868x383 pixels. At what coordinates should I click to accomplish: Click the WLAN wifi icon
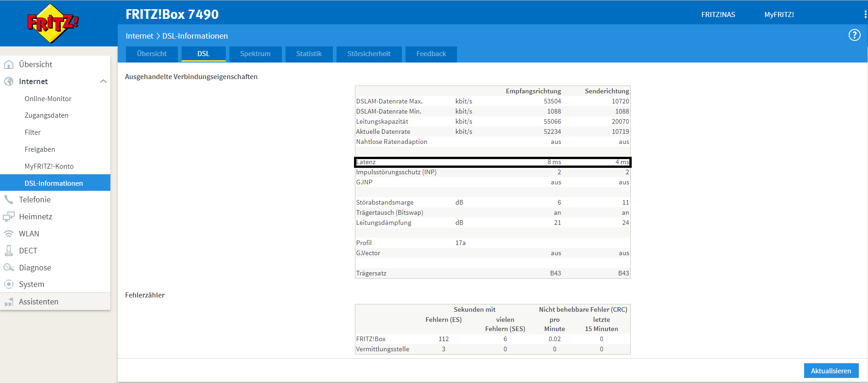(9, 234)
